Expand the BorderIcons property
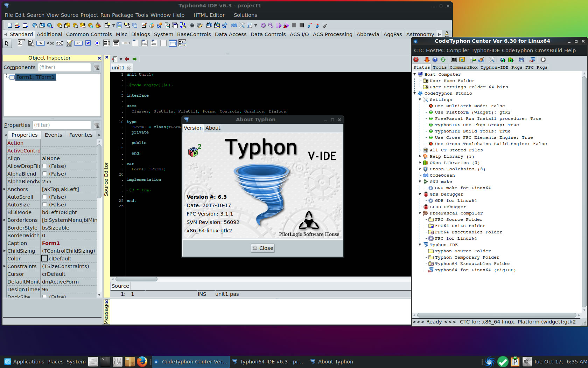Screen dimensions: 588x368 [5, 220]
